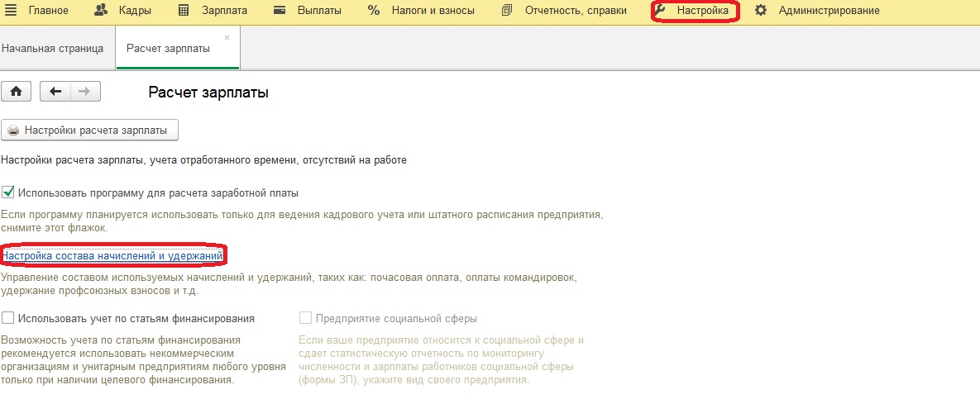Viewport: 980px width, 399px height.
Task: Click the text 'Управление составом используемых начислений'
Action: click(x=289, y=283)
